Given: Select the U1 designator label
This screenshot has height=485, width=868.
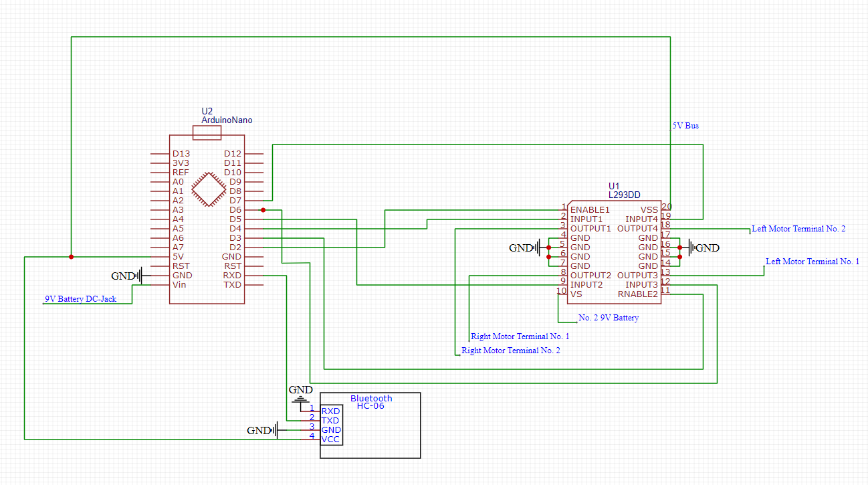Looking at the screenshot, I should coord(614,185).
